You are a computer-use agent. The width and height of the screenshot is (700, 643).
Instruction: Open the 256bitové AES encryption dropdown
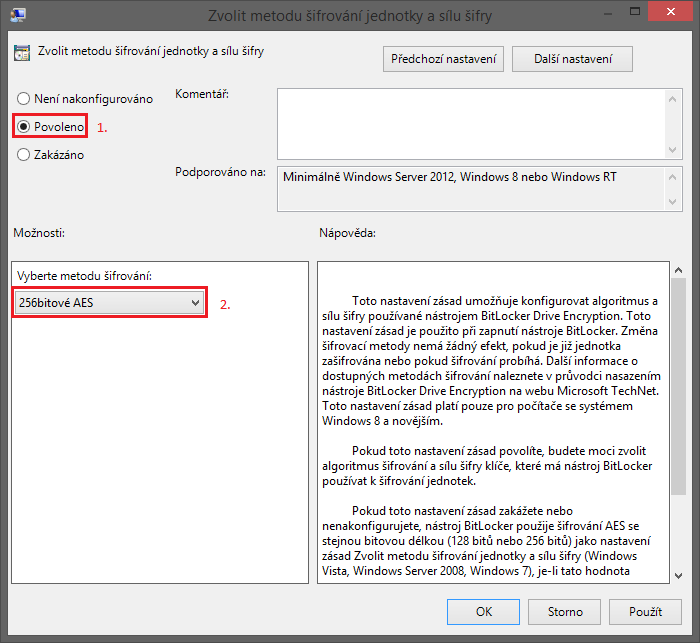pos(109,303)
